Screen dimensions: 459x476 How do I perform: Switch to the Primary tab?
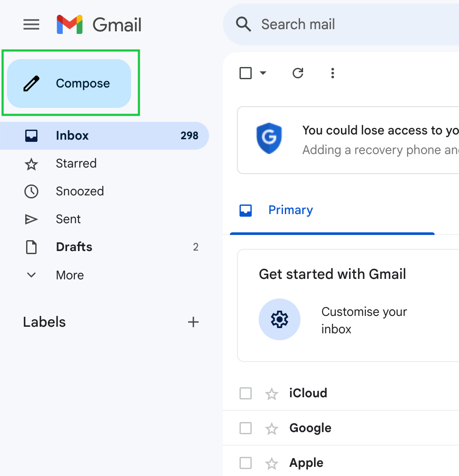332,211
